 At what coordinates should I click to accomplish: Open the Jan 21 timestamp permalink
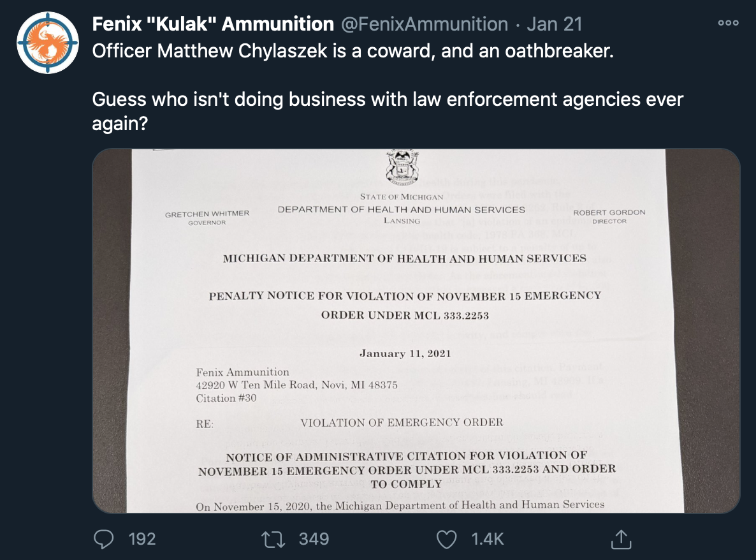(555, 24)
